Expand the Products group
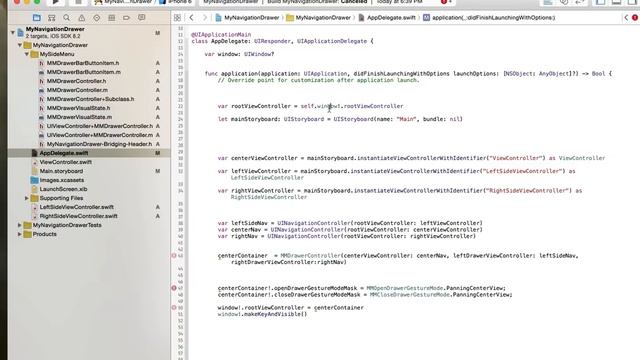 (20, 234)
